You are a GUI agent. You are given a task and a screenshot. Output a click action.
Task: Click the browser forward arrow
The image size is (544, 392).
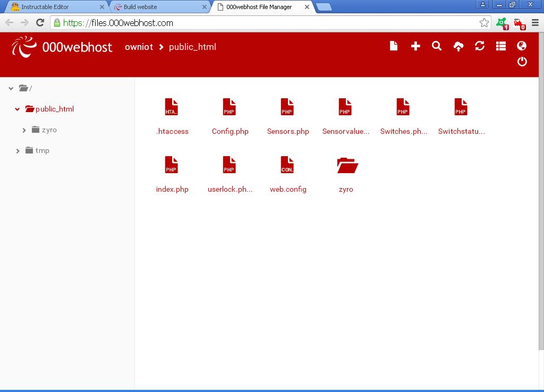(x=24, y=22)
